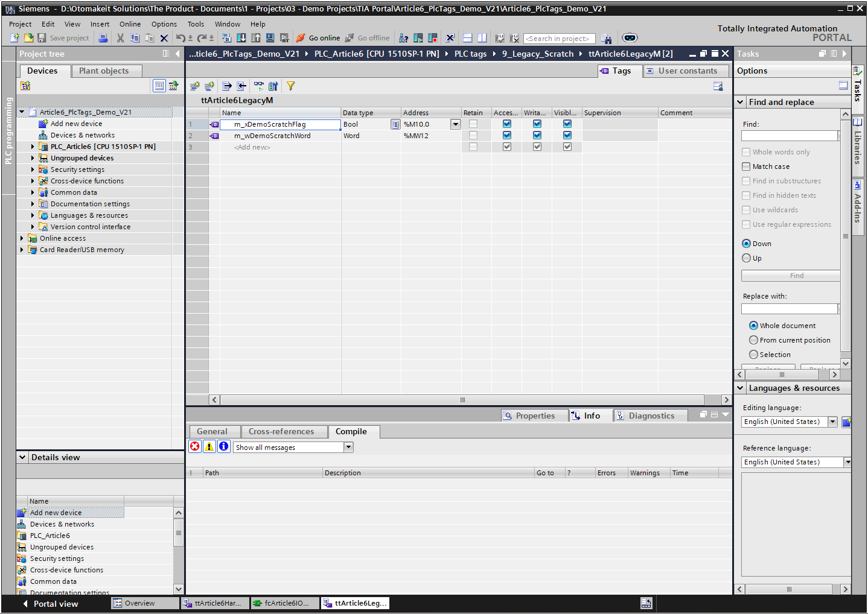
Task: Open the Online menu
Action: click(x=130, y=24)
